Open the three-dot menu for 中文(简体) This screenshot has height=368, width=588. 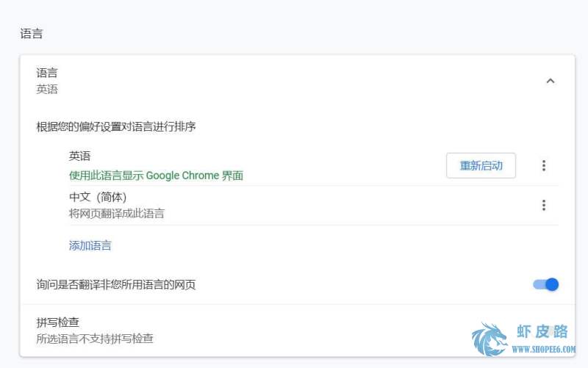[x=544, y=206]
